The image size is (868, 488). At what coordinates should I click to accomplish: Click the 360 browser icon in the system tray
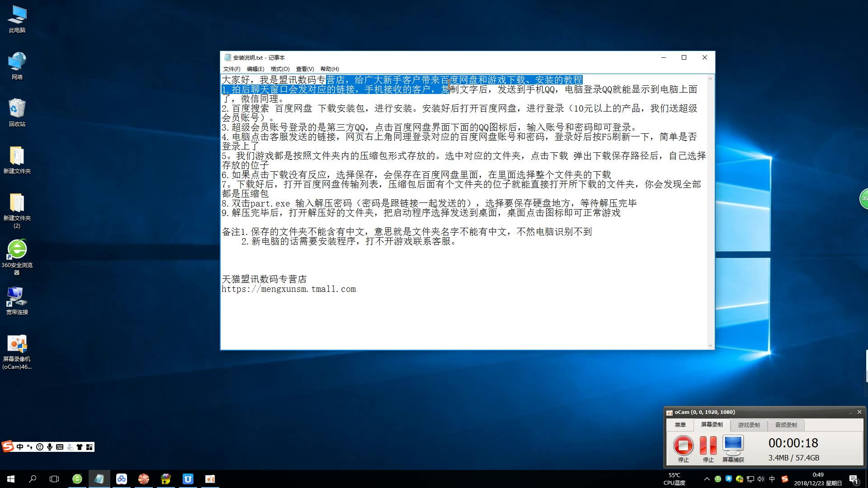[718, 479]
